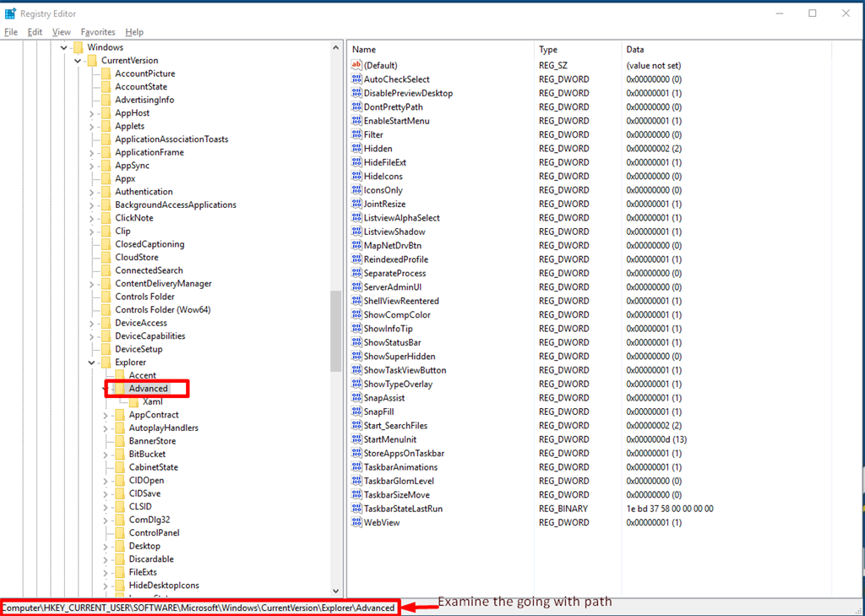Select the FileExts key
The width and height of the screenshot is (865, 616).
pos(143,572)
